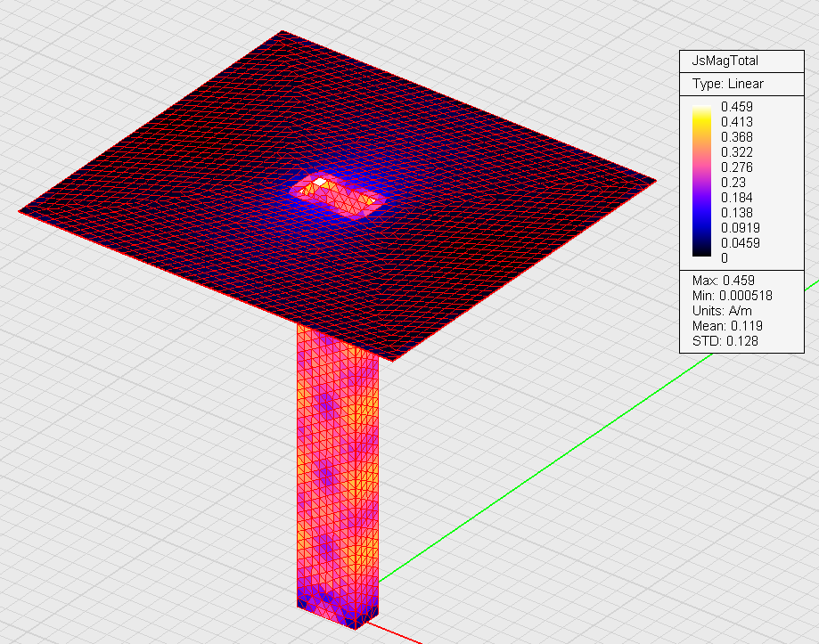
Task: Click the Units: A/m label
Action: point(721,311)
